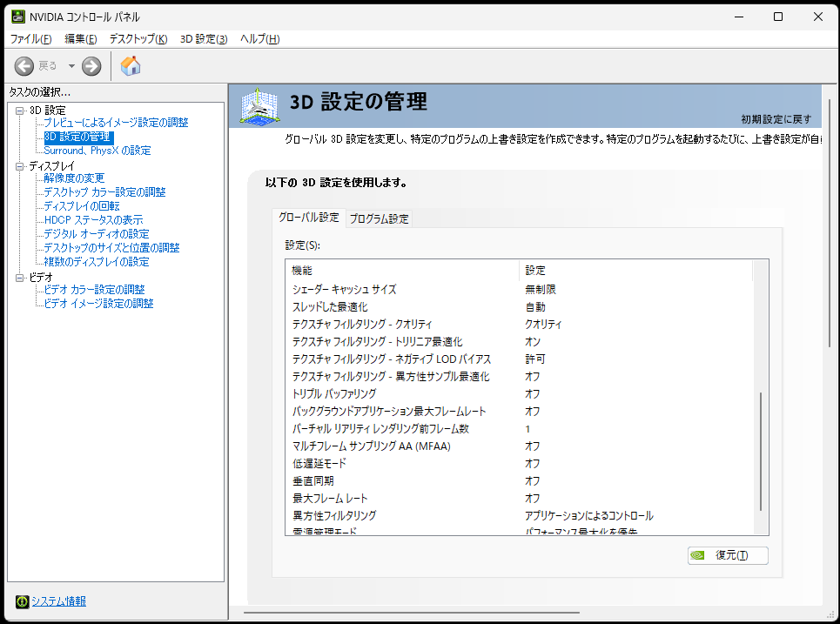This screenshot has height=624, width=840.
Task: Select the トリプル バッファリング setting row
Action: point(519,394)
